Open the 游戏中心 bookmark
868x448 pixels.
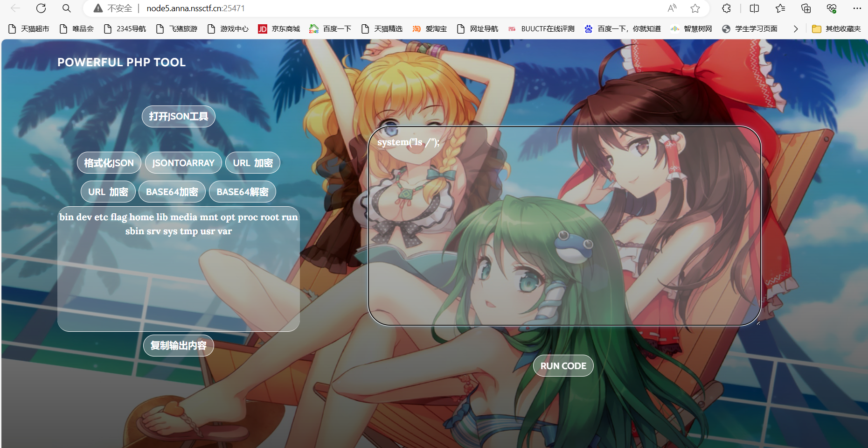[228, 29]
